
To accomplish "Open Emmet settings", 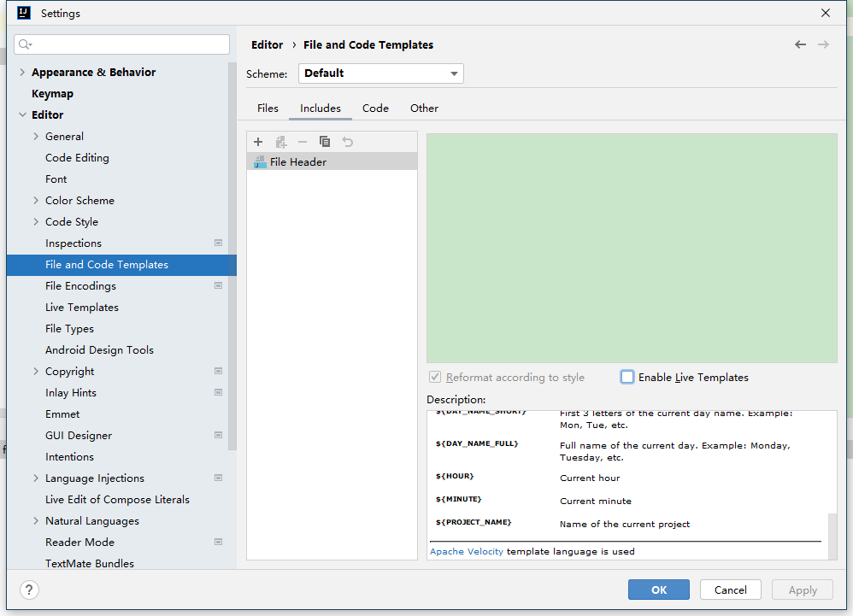I will click(62, 414).
